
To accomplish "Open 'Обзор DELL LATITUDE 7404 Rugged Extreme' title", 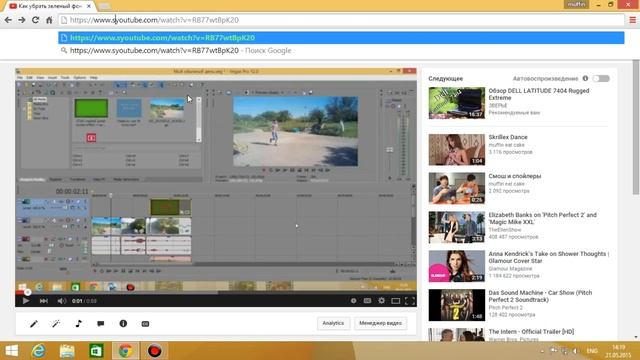I will click(x=539, y=94).
